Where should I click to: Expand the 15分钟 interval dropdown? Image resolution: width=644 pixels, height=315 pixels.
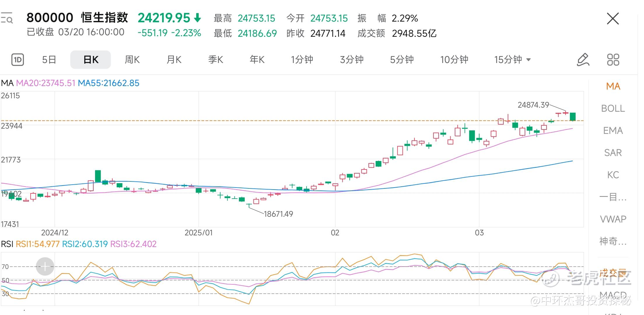[512, 60]
